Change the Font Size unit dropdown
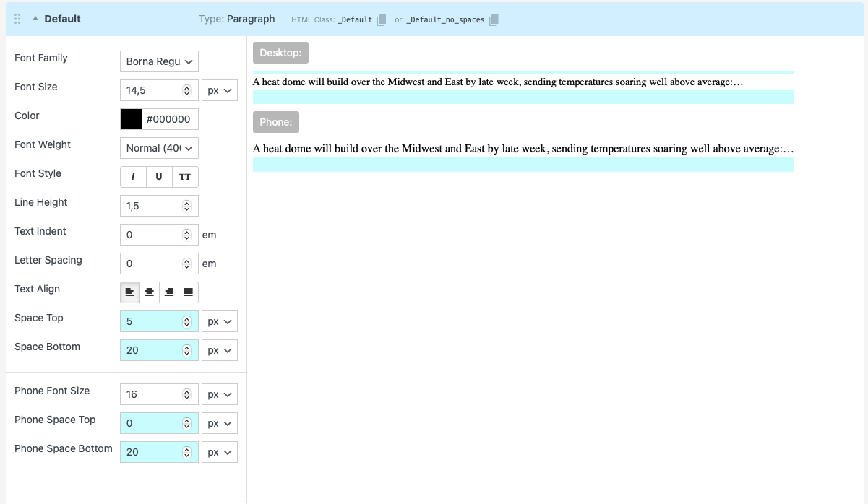The width and height of the screenshot is (868, 504). pyautogui.click(x=219, y=90)
